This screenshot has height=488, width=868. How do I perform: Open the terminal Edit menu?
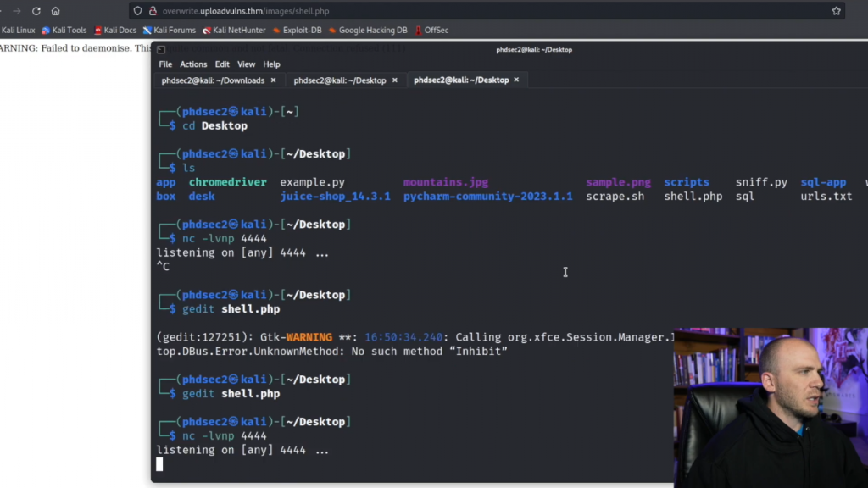coord(222,64)
